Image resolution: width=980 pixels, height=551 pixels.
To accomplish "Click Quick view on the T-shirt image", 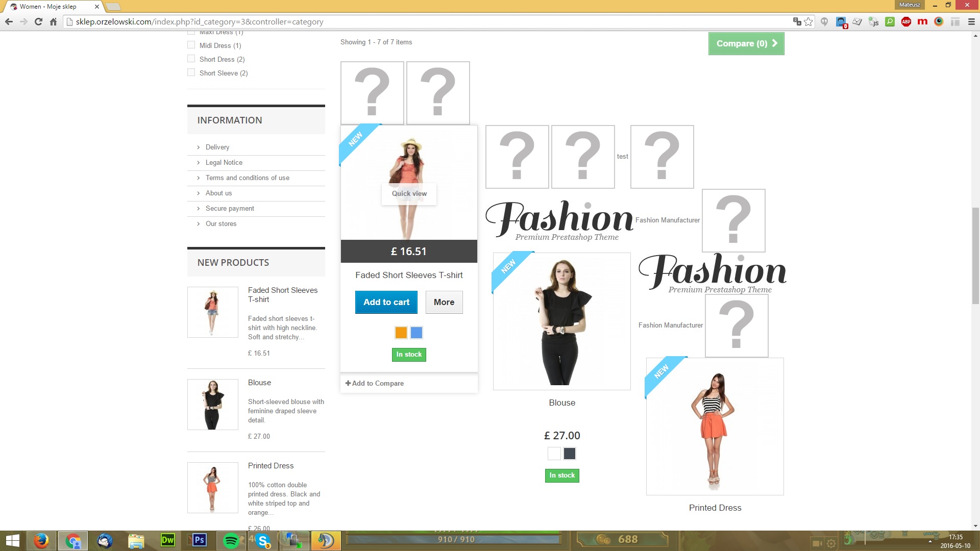I will point(409,194).
